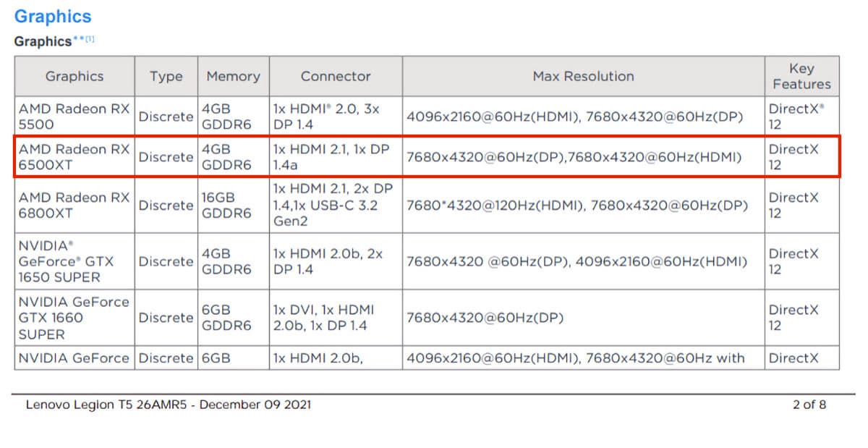868x448 pixels.
Task: Click the Max Resolution column header
Action: tap(583, 76)
